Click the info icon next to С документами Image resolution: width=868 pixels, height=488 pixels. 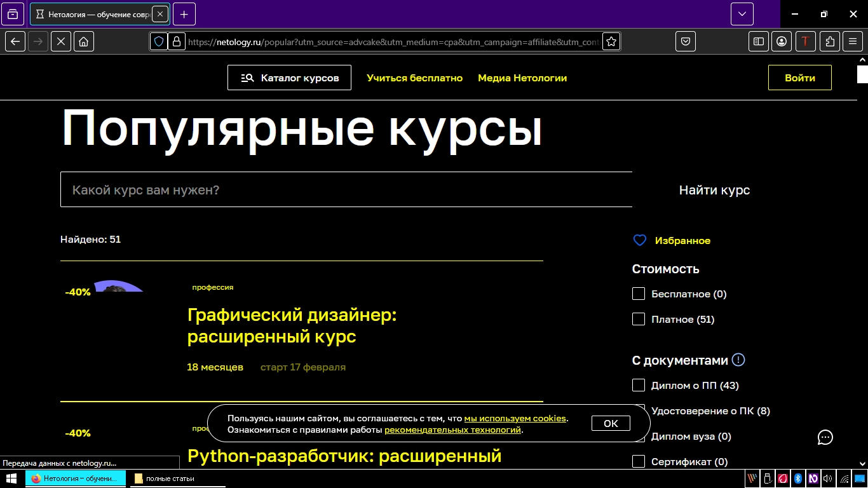tap(738, 360)
